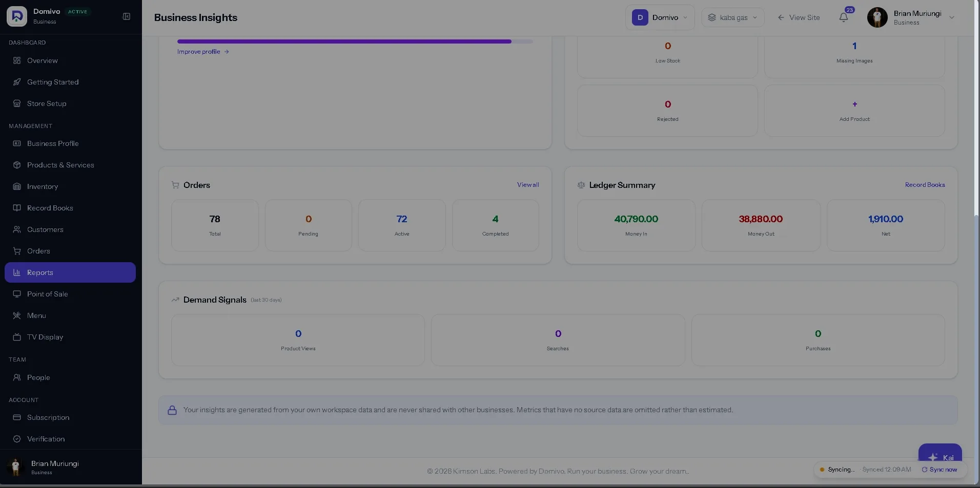Click the Active orders card
Viewport: 980px width, 488px height.
[402, 225]
